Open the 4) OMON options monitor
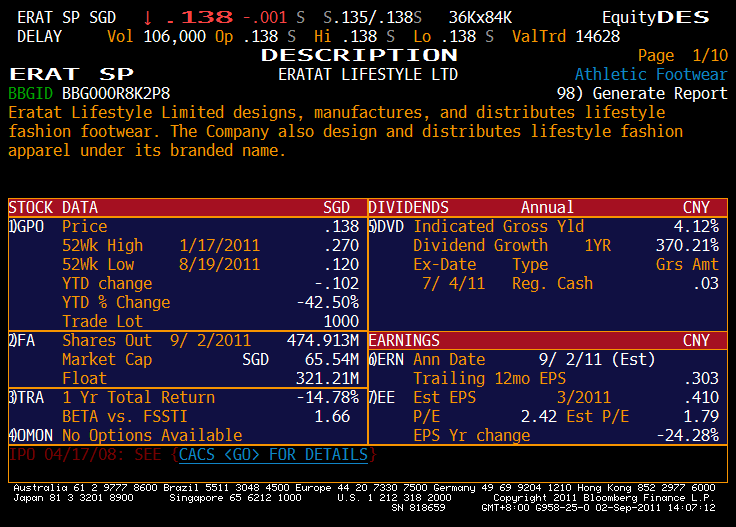Screen dimensions: 736x527 coord(31,435)
